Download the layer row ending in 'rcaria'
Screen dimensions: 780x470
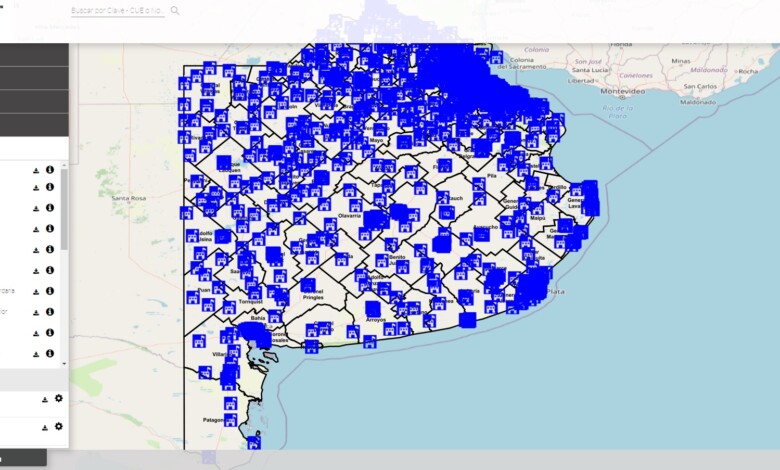click(x=36, y=292)
